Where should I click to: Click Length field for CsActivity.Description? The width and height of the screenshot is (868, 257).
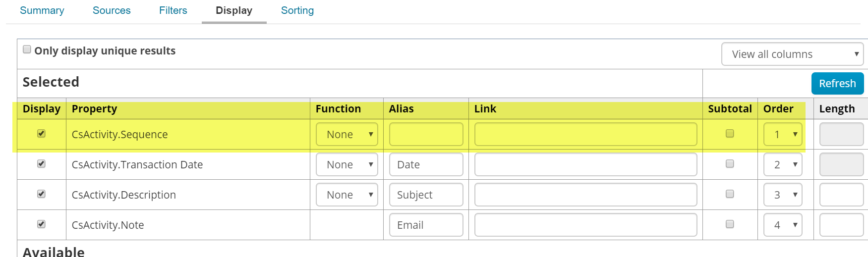point(841,195)
